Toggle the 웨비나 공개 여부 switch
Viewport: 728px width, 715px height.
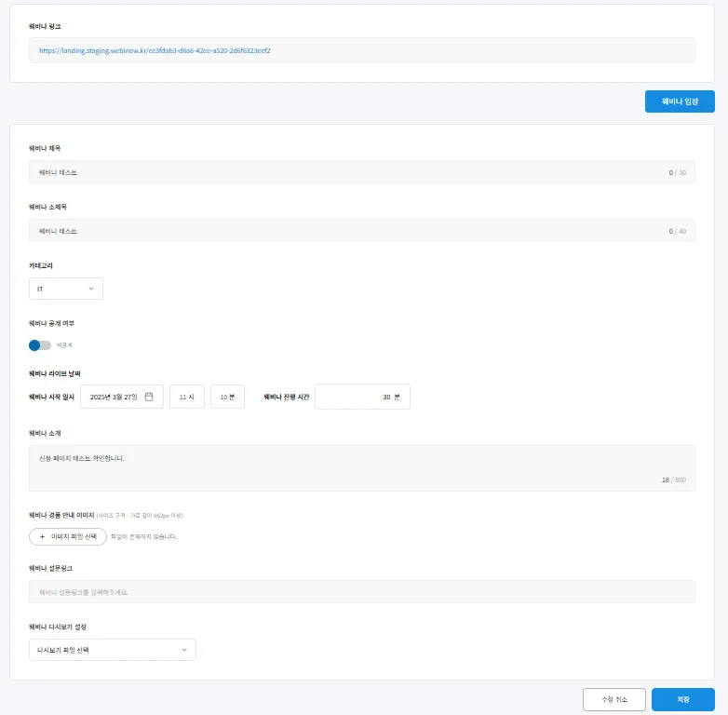coord(40,345)
